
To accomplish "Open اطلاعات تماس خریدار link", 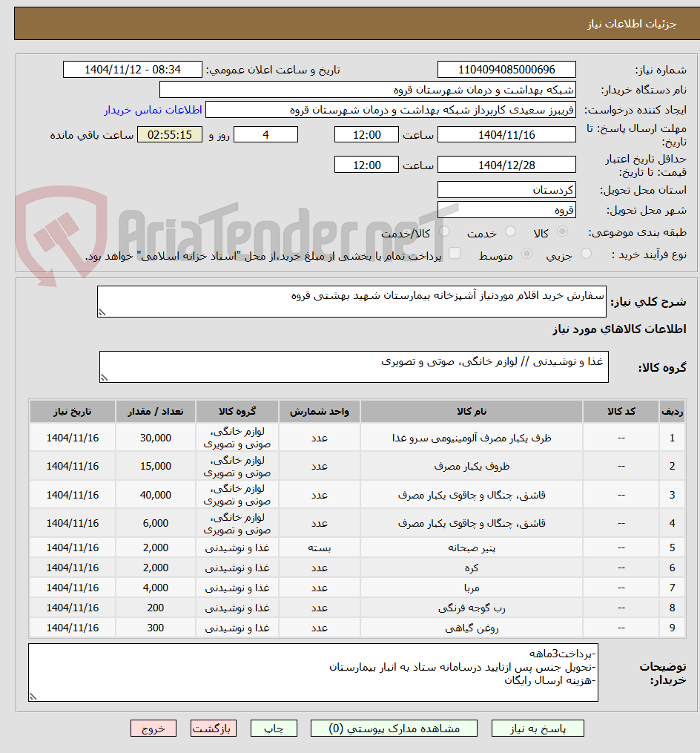I will pyautogui.click(x=153, y=110).
